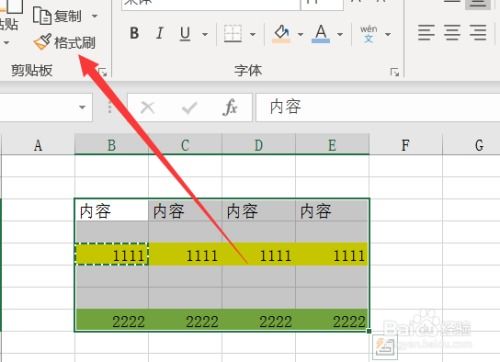Open the Font Color dropdown arrow
Screen dimensions: 500x362
[340, 34]
